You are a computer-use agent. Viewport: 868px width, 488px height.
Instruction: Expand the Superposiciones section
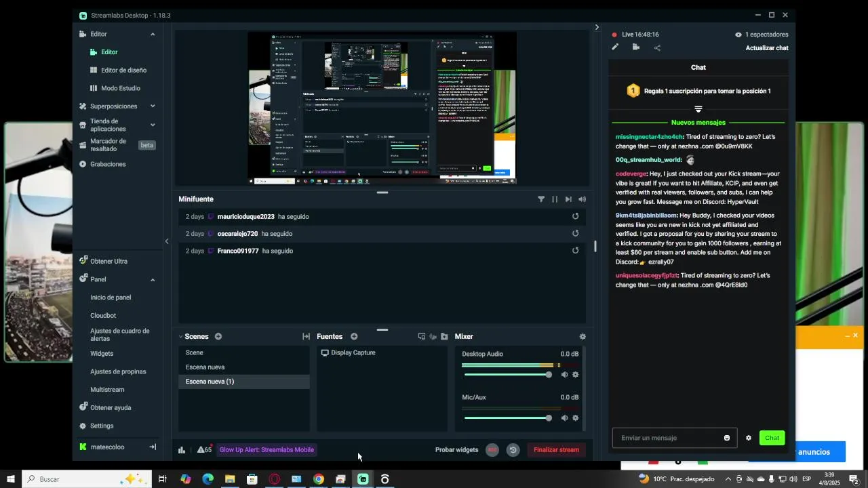[x=153, y=106]
